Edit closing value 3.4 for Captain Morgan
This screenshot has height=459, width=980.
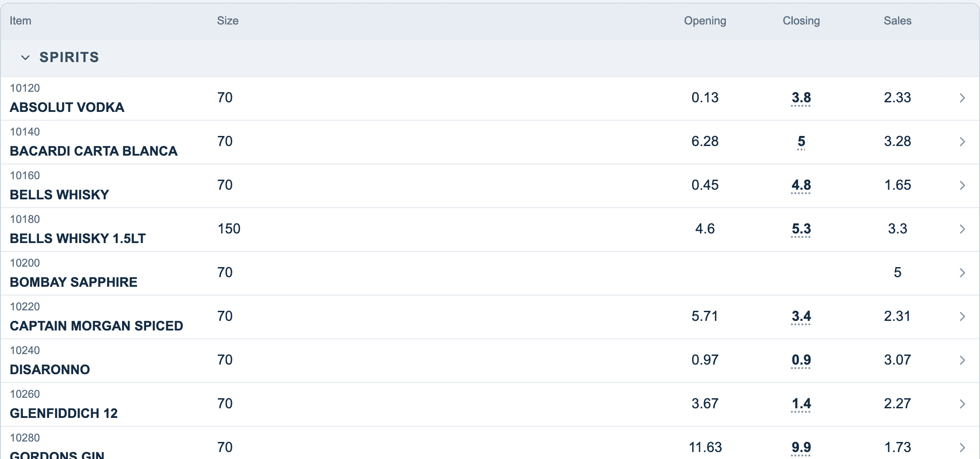801,316
